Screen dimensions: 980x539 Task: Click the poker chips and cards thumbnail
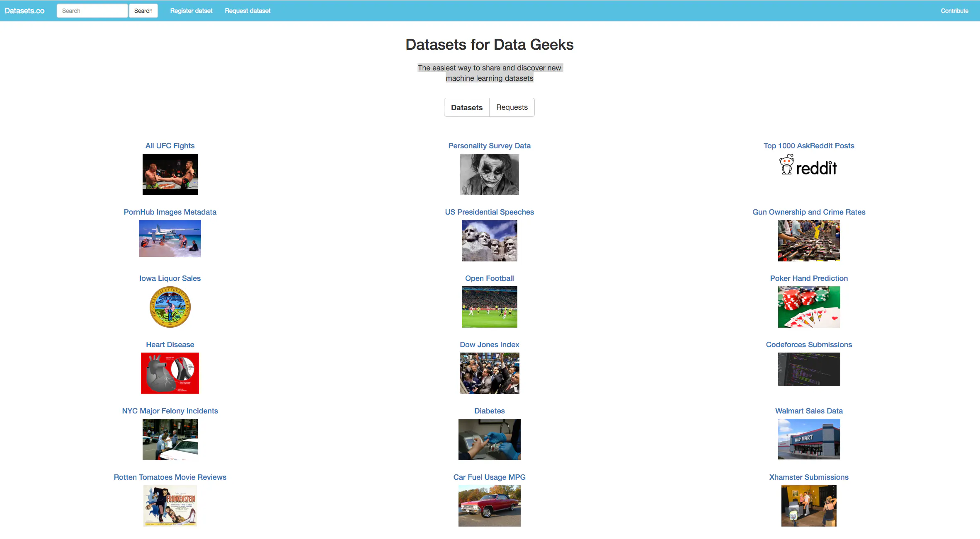tap(809, 307)
